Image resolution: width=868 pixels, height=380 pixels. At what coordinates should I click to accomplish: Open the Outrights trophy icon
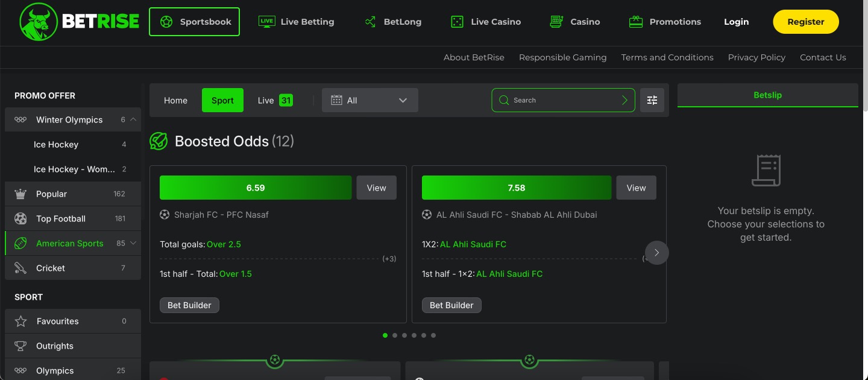[x=20, y=346]
